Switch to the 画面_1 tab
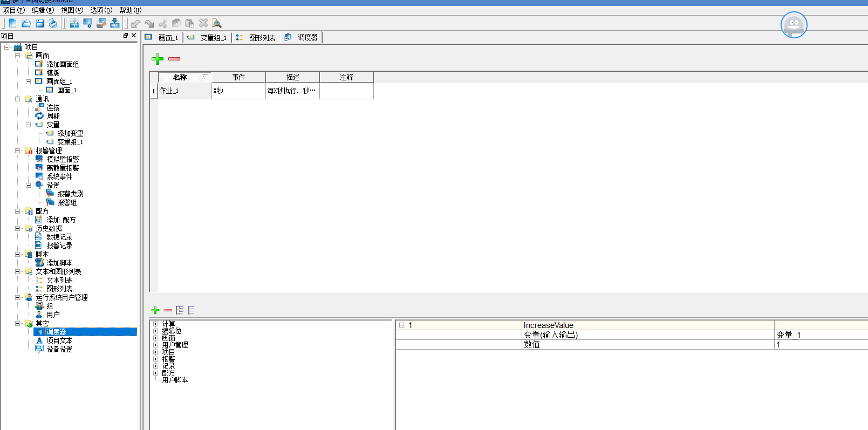868x430 pixels. coord(162,37)
